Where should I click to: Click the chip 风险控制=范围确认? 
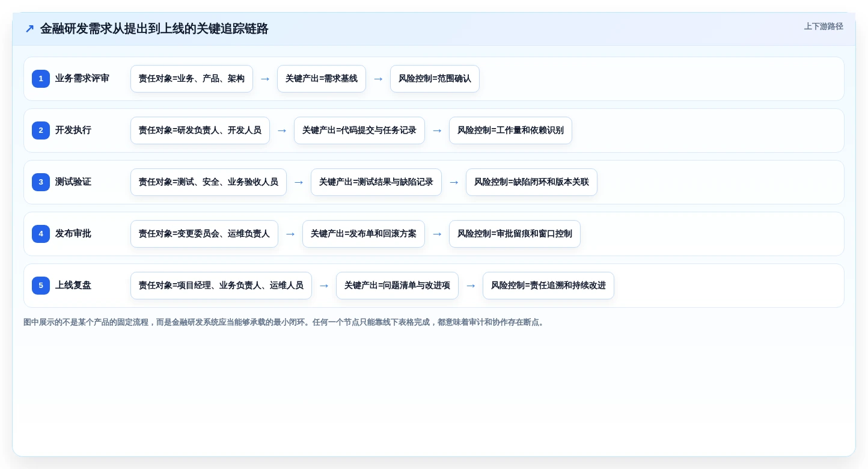[x=435, y=79]
